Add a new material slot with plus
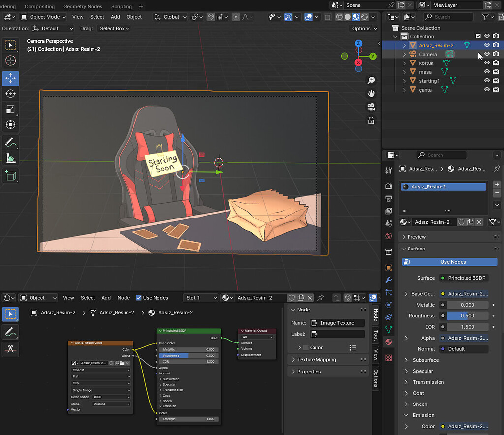The height and width of the screenshot is (435, 504). click(497, 185)
